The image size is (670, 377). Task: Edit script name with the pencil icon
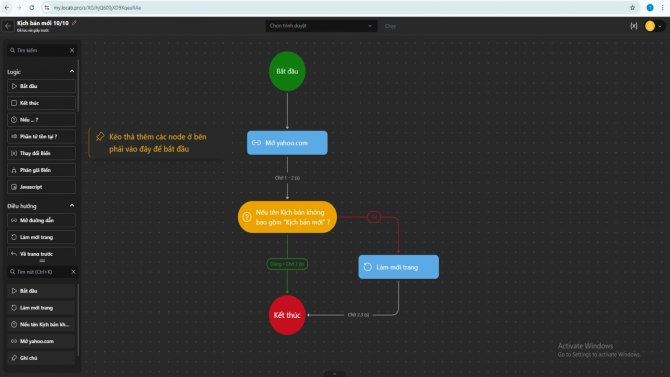click(x=74, y=23)
